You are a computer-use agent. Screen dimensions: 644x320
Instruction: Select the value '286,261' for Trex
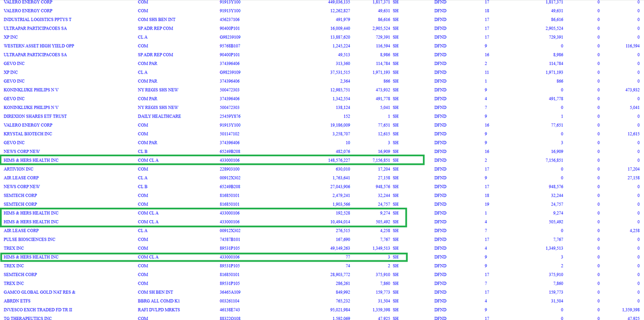(342, 283)
